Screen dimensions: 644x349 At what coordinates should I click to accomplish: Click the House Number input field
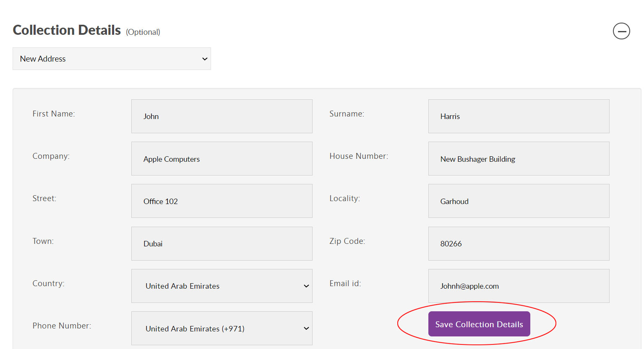pyautogui.click(x=519, y=159)
